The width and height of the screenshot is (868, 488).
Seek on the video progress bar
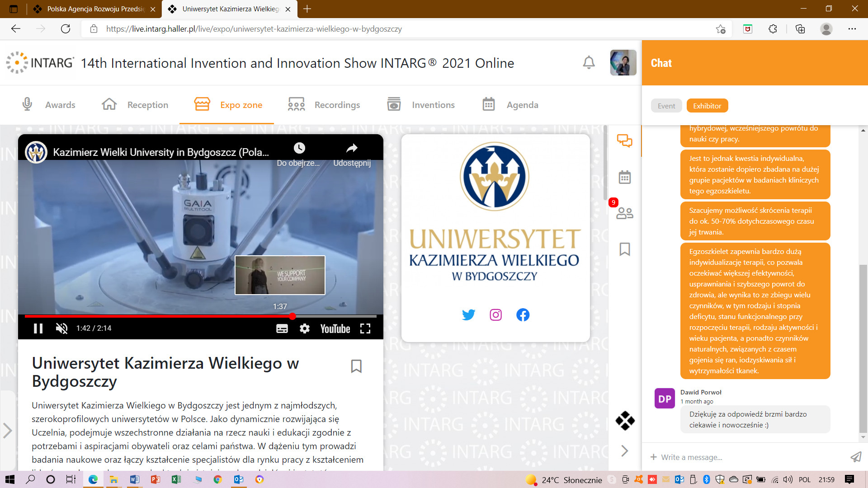[x=201, y=316]
